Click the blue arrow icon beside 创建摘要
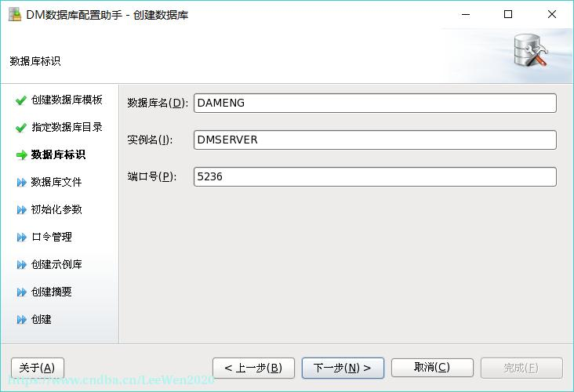This screenshot has width=574, height=392. [22, 292]
